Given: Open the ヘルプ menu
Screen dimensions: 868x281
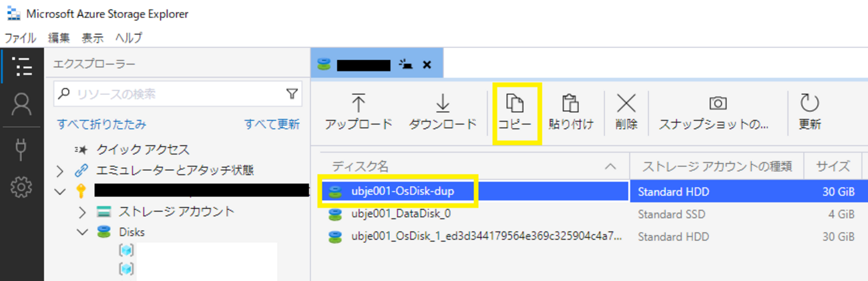Looking at the screenshot, I should tap(129, 38).
